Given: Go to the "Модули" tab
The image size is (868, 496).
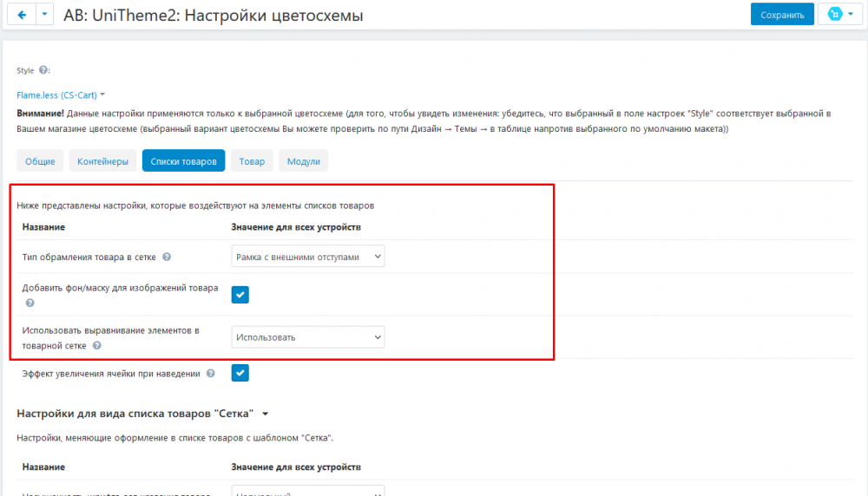Looking at the screenshot, I should pos(304,161).
